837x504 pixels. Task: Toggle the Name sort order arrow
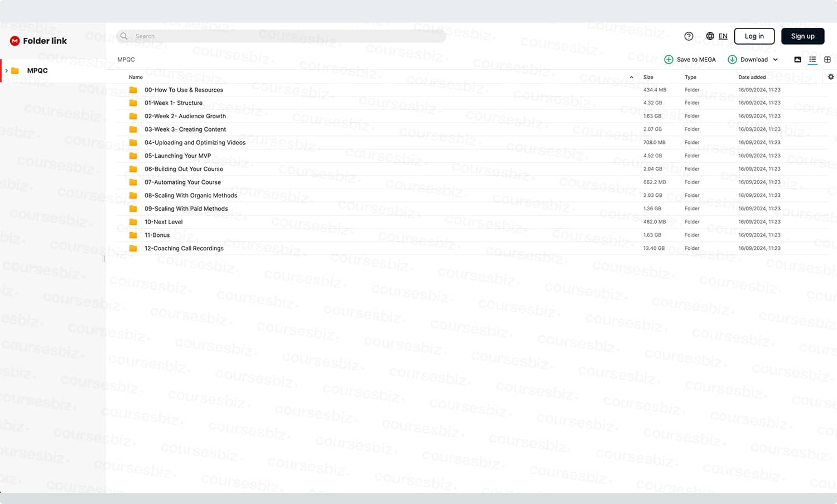pos(631,77)
